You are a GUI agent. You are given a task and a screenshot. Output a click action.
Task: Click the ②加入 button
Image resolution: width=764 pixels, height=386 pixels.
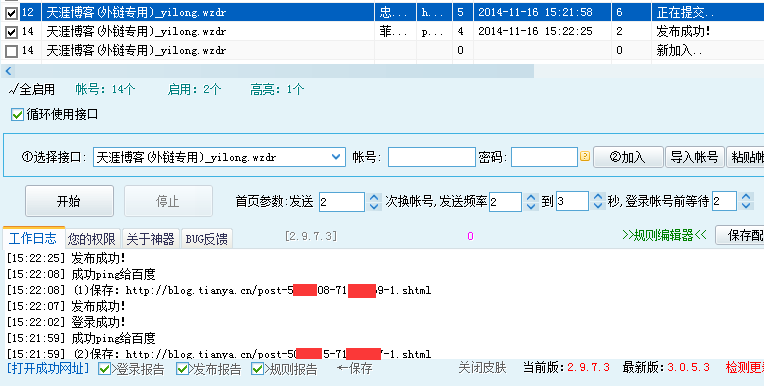[628, 157]
